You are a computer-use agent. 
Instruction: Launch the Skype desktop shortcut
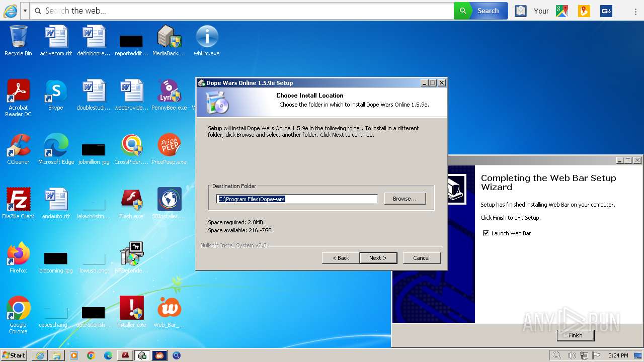(x=56, y=95)
